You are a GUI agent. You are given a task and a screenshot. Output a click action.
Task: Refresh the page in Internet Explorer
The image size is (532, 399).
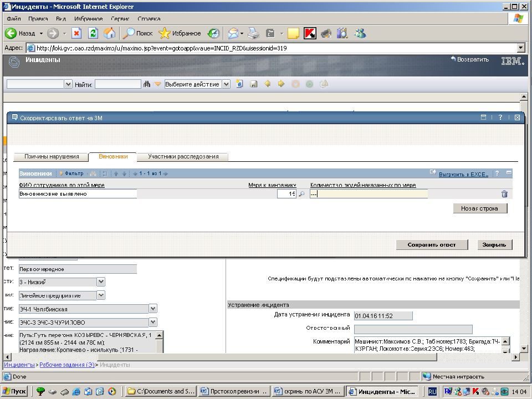tap(93, 33)
